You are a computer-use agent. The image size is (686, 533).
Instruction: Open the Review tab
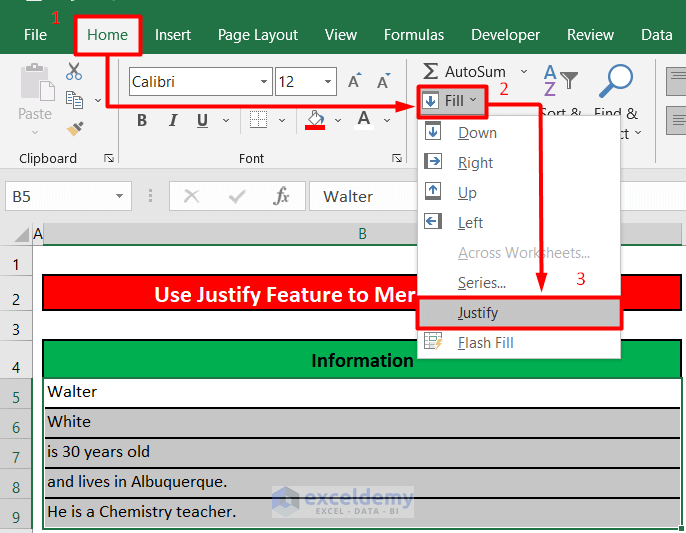pyautogui.click(x=590, y=35)
